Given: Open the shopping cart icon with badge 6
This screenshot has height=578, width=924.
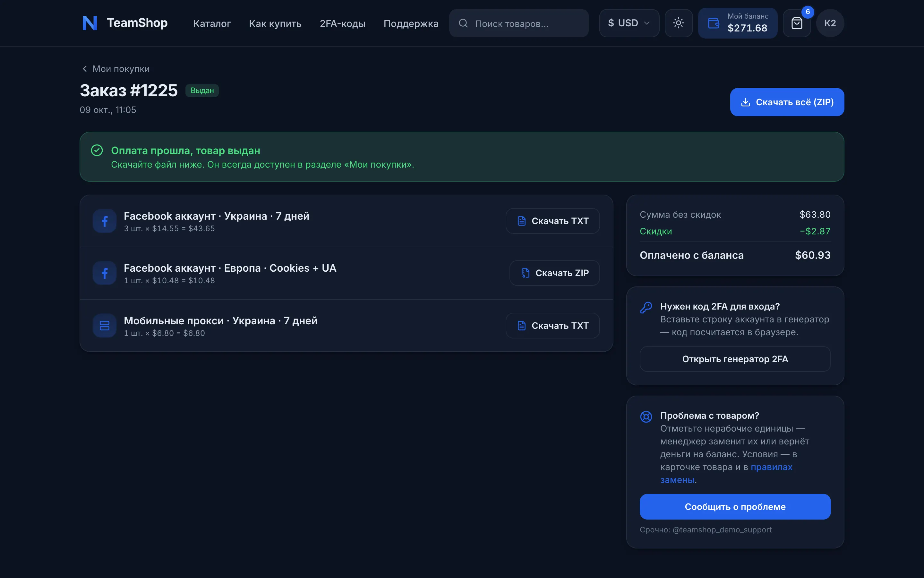Looking at the screenshot, I should pos(797,23).
